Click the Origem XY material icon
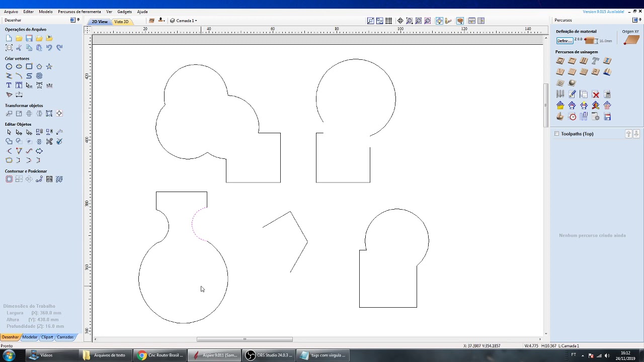This screenshot has width=644, height=362. pos(631,40)
